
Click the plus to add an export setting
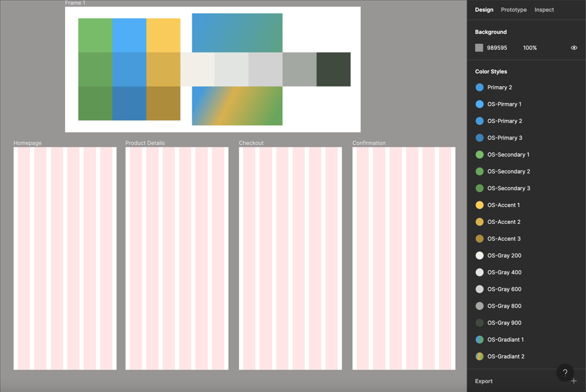tap(574, 381)
